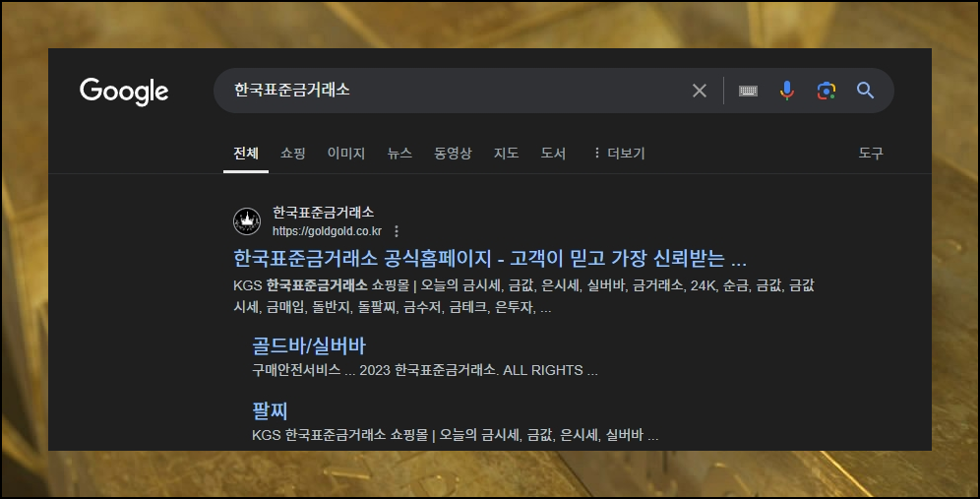Switch to the 쇼핑 tab
Viewport: 980px width, 499px height.
(x=292, y=154)
